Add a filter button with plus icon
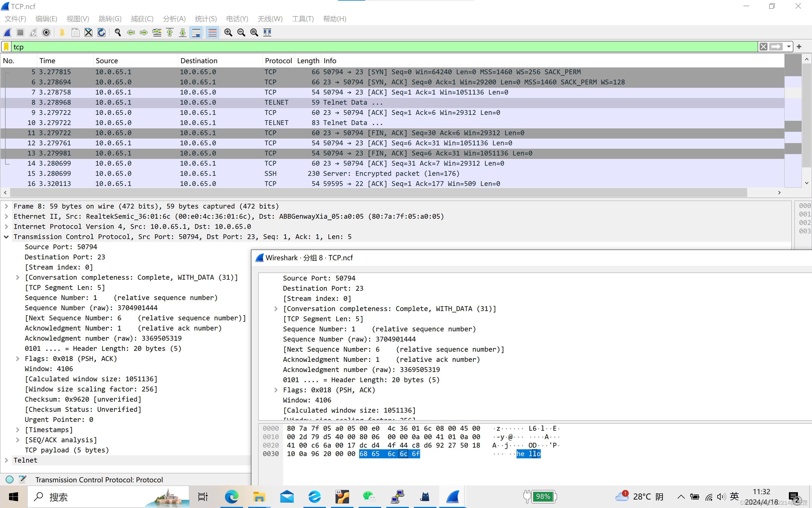This screenshot has width=812, height=508. (x=799, y=47)
